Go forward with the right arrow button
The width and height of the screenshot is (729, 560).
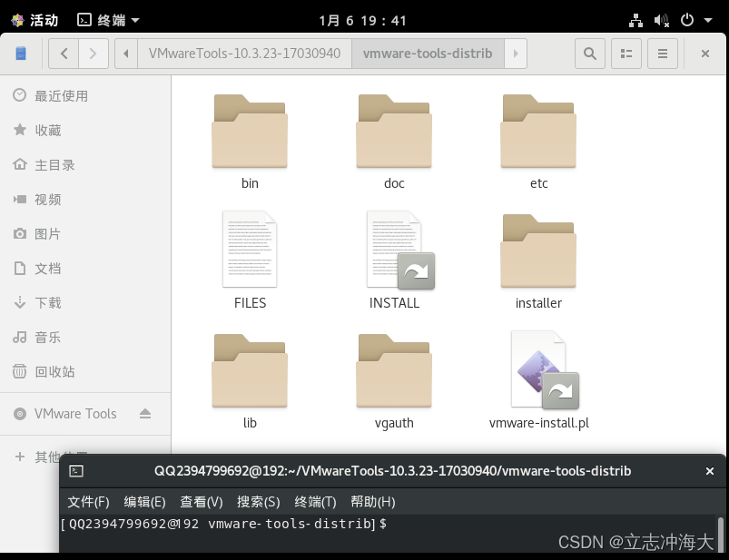pyautogui.click(x=94, y=54)
